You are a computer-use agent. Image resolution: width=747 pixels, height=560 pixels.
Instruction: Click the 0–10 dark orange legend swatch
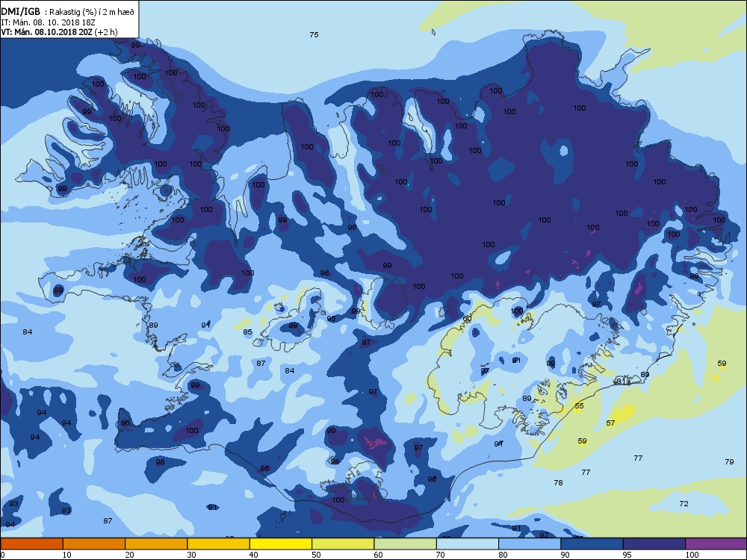pos(31,544)
